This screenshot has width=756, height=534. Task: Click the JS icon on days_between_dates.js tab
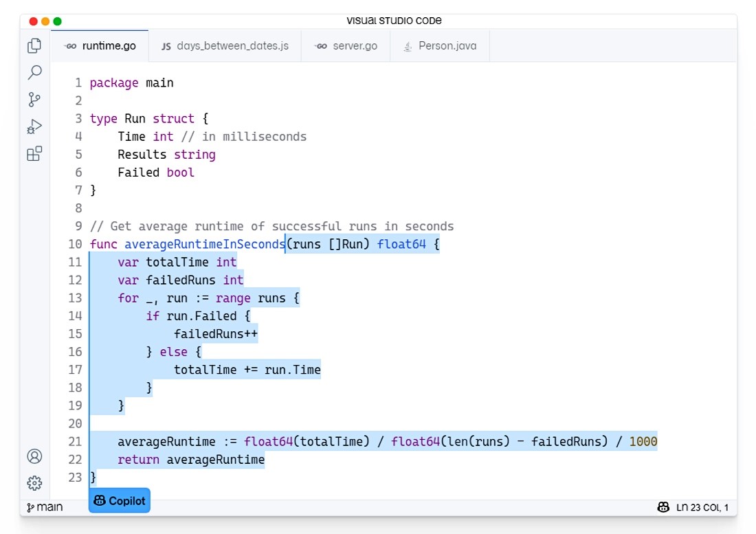(166, 46)
